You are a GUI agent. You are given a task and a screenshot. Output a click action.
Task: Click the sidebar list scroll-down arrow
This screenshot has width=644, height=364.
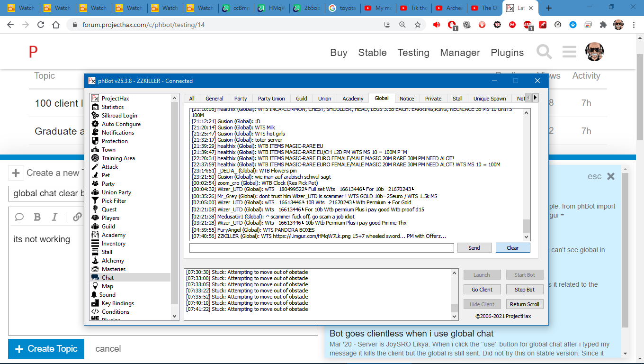coord(174,316)
